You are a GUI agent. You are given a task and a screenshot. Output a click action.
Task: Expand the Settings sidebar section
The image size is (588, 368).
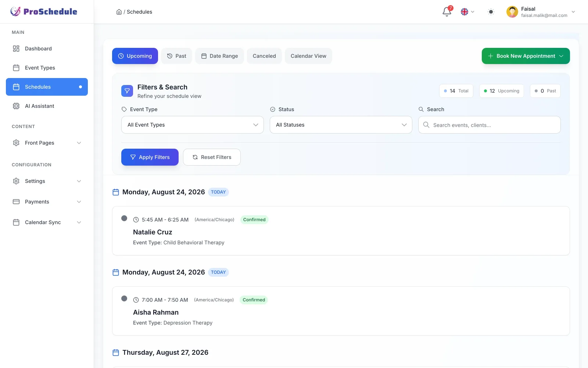(x=47, y=181)
